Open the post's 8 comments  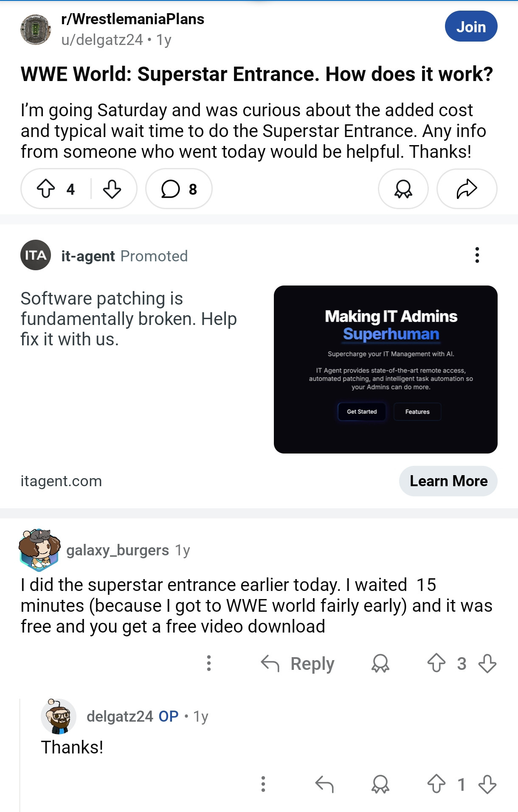[179, 189]
